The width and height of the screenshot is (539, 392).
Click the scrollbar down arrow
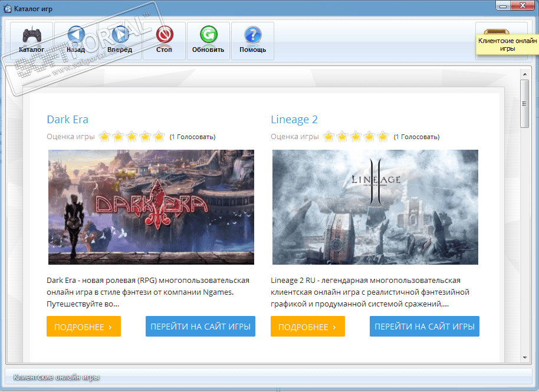tap(525, 358)
